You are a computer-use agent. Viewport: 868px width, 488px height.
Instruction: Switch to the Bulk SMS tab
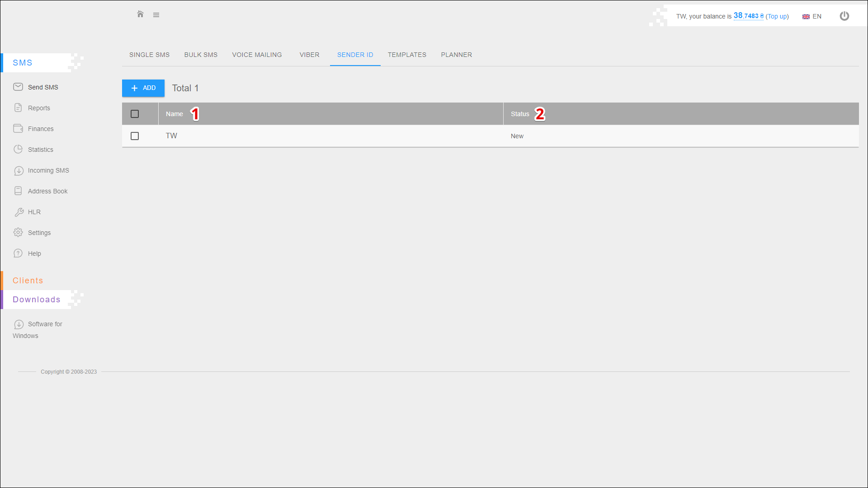(x=201, y=55)
